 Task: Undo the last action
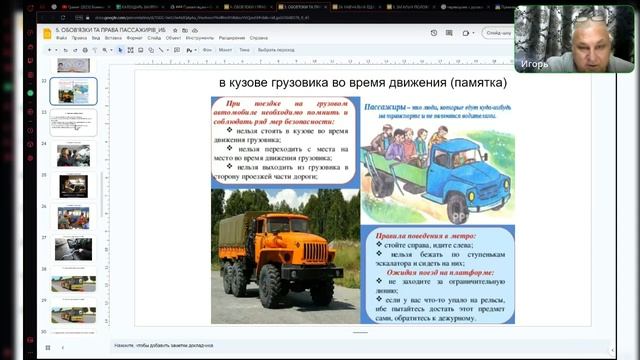65,50
